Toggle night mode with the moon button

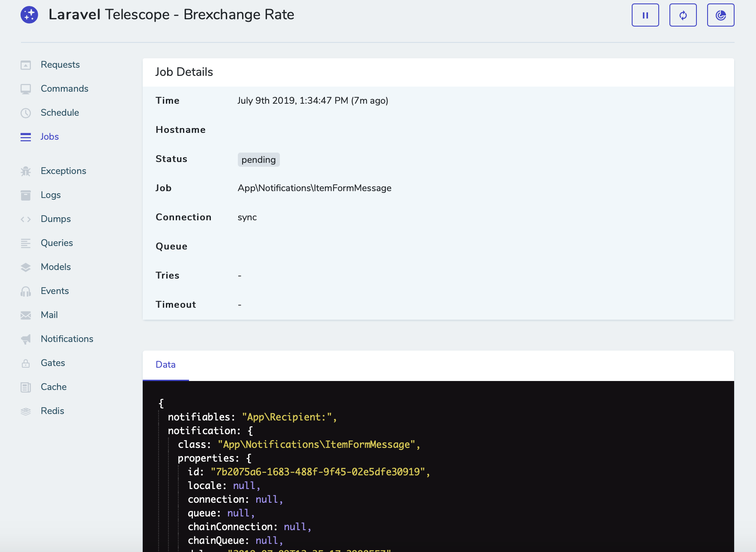(720, 15)
